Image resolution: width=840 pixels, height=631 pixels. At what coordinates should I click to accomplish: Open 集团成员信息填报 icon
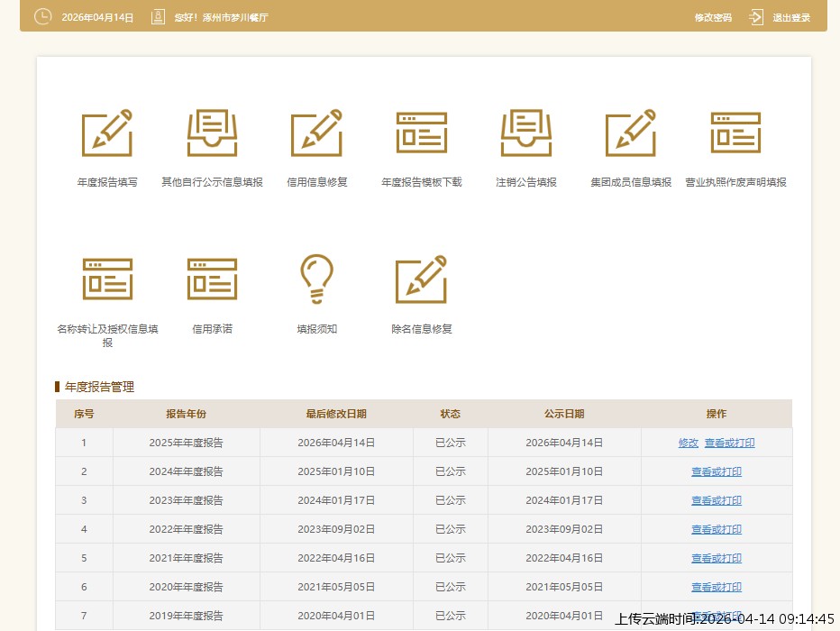(x=631, y=133)
